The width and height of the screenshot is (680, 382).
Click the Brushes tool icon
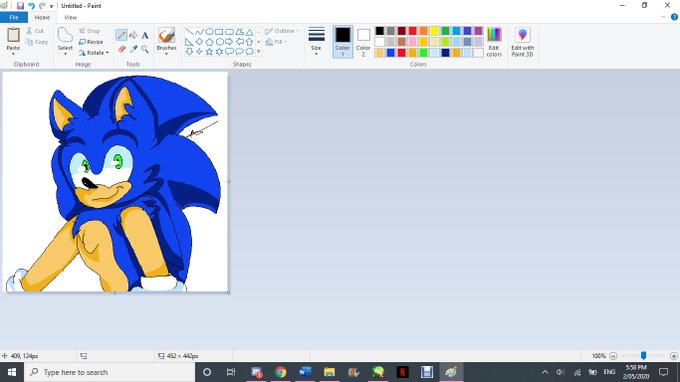point(167,35)
